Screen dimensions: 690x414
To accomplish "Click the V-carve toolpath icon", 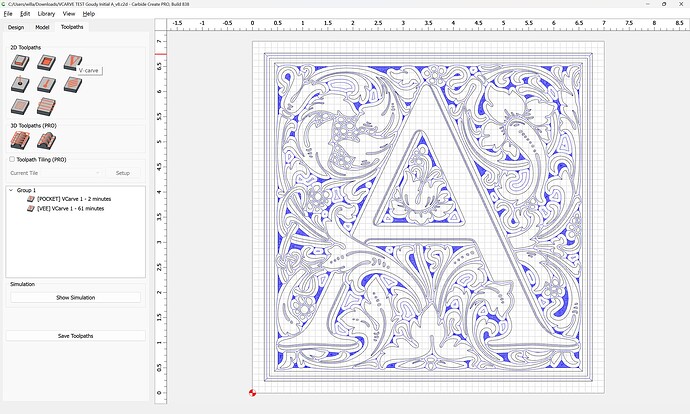I will click(x=70, y=63).
